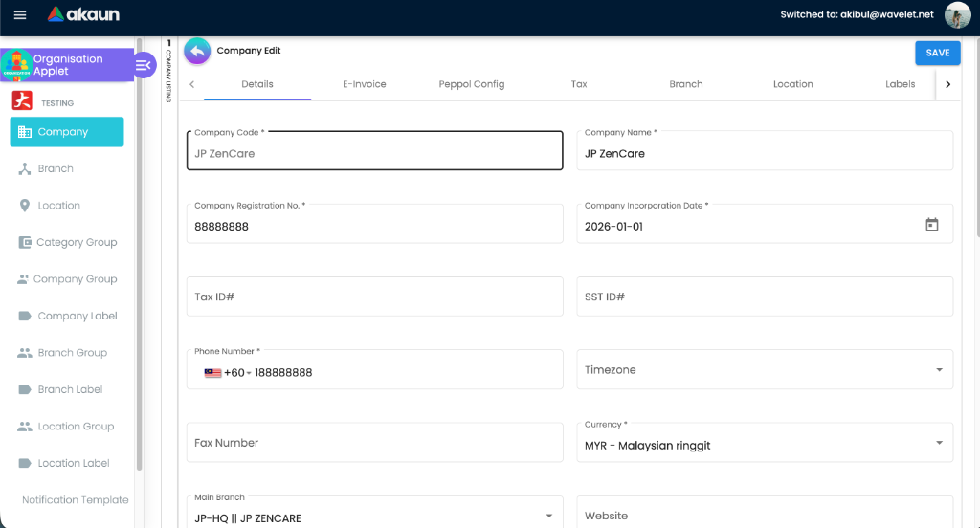Click the 'Company Edit' title
Viewport: 980px width, 528px height.
[x=249, y=51]
